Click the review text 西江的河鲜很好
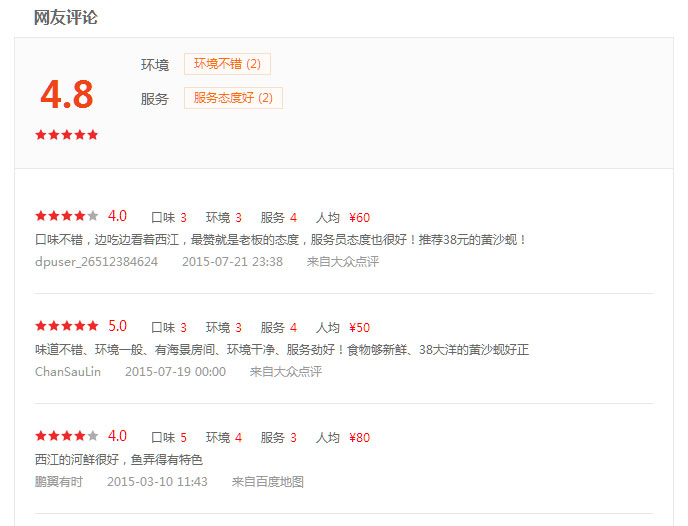 click(119, 460)
